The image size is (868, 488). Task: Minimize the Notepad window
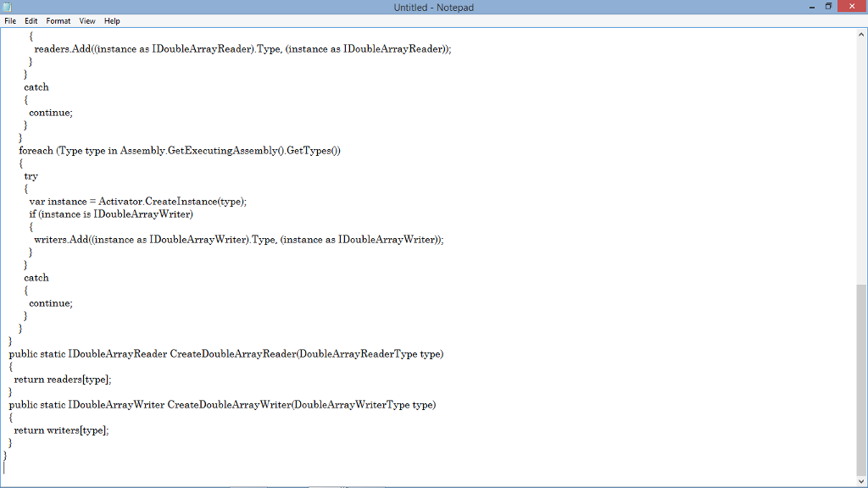[x=811, y=7]
